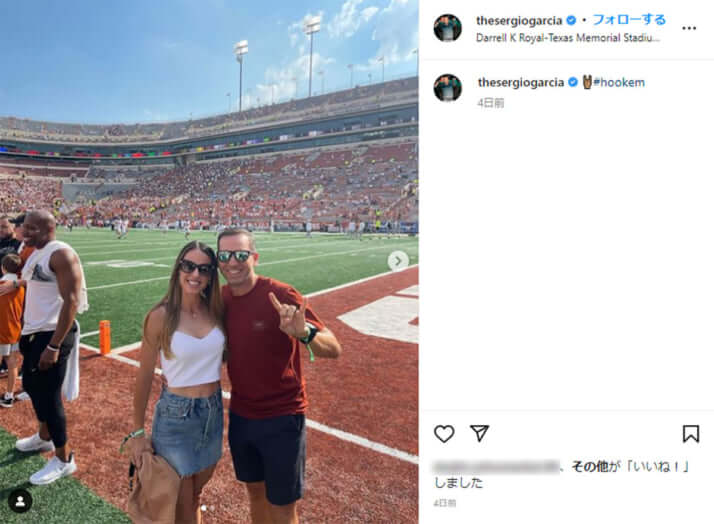
Task: Click thesergiogarcia username in the caption
Action: [521, 82]
